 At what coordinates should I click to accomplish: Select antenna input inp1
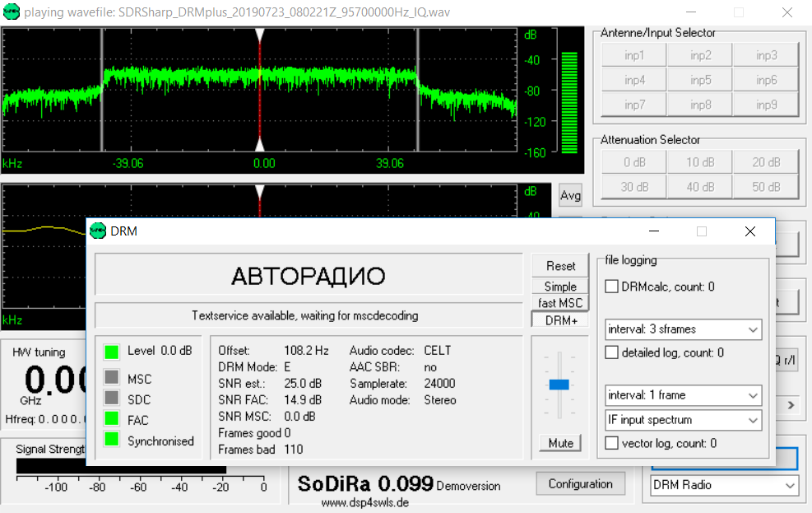pos(633,55)
